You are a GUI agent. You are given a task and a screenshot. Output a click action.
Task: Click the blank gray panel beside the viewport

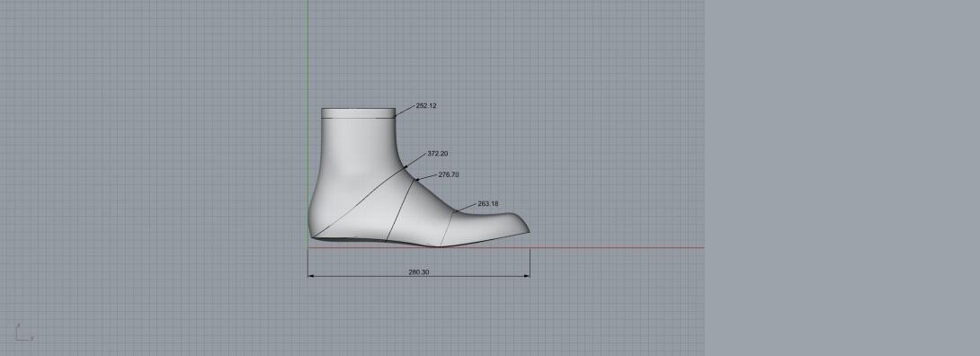tap(842, 178)
